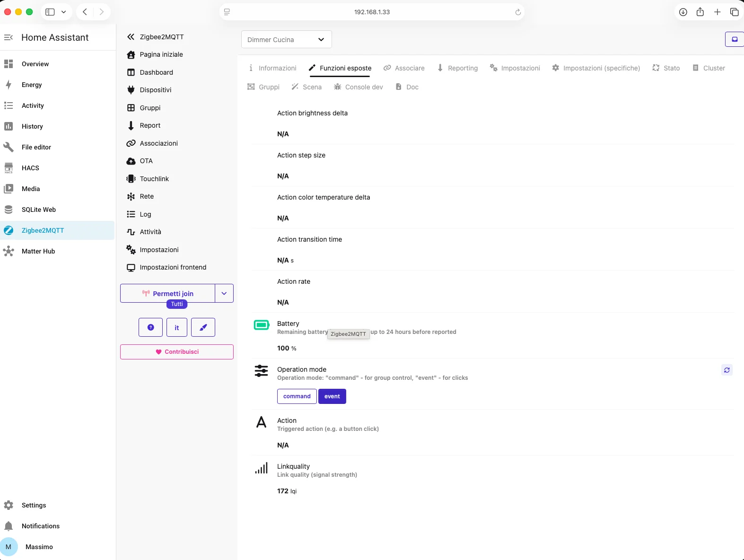Switch to Reporting tab

(457, 68)
